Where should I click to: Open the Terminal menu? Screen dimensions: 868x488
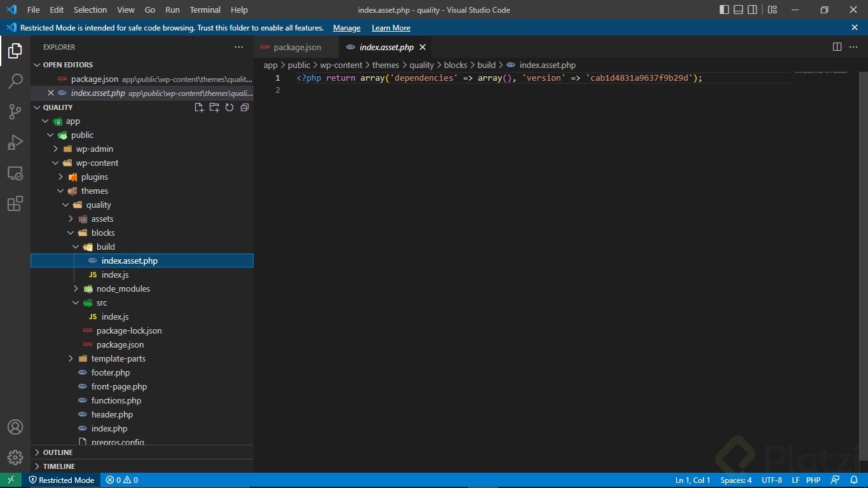coord(205,10)
